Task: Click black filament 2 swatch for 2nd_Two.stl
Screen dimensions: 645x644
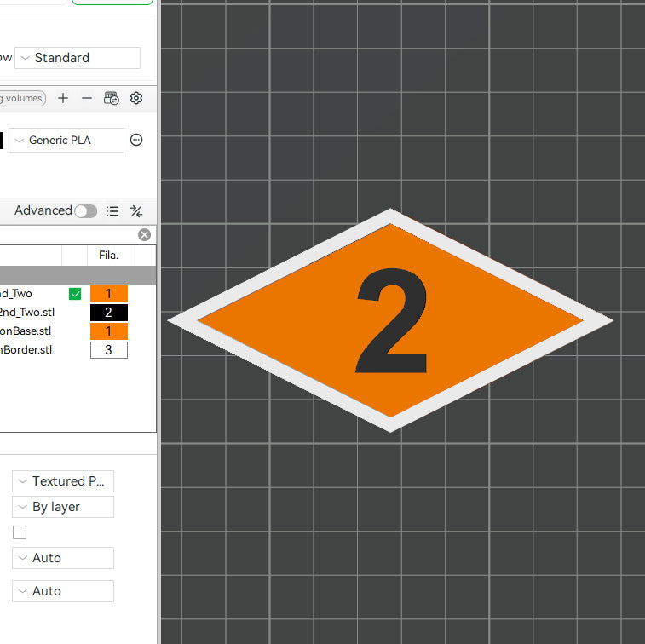Action: tap(108, 313)
